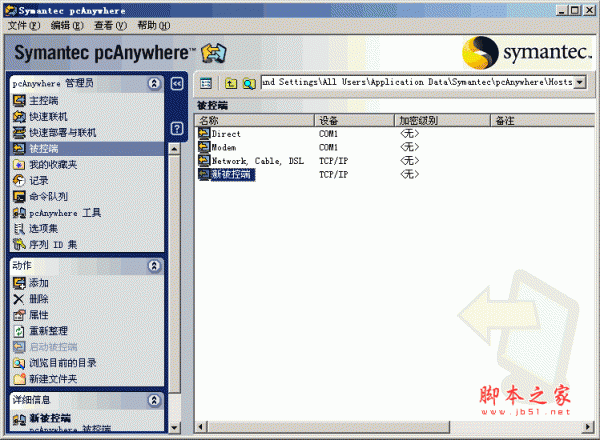Image resolution: width=600 pixels, height=440 pixels.
Task: Open 序列 ID 集 serial ID sets
Action: point(45,244)
